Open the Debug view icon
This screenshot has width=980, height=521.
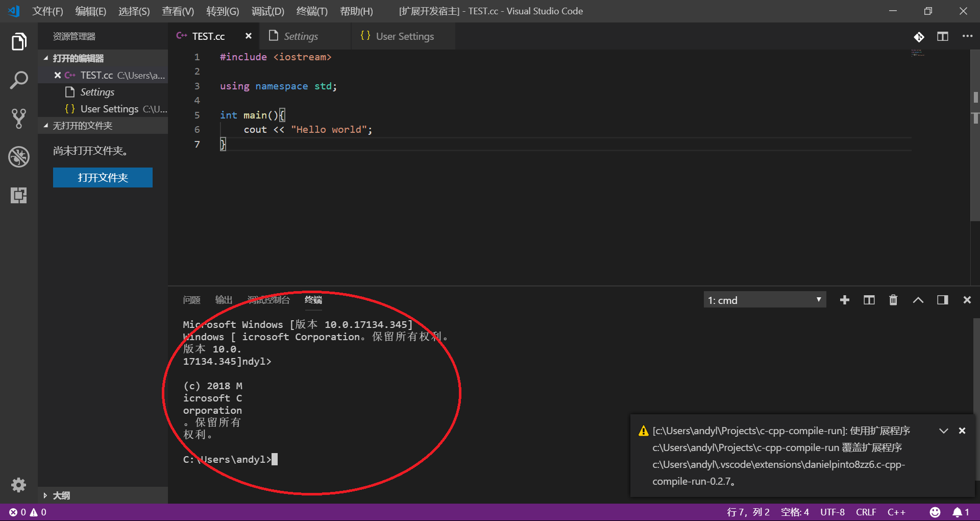click(x=19, y=157)
